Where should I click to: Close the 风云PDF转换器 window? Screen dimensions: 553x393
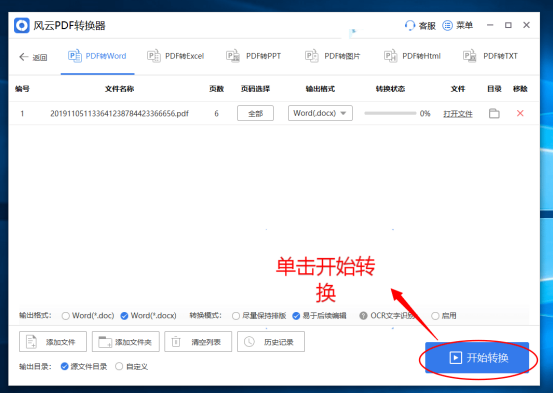pyautogui.click(x=527, y=25)
